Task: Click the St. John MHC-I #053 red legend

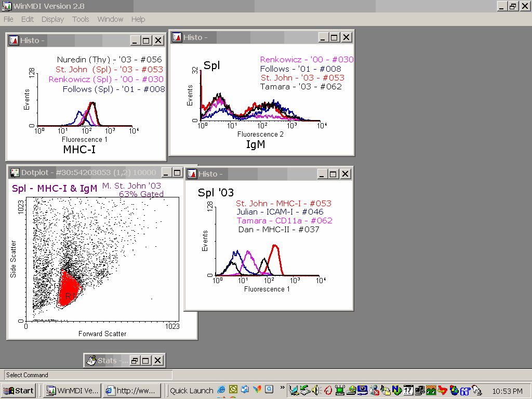Action: (x=283, y=204)
